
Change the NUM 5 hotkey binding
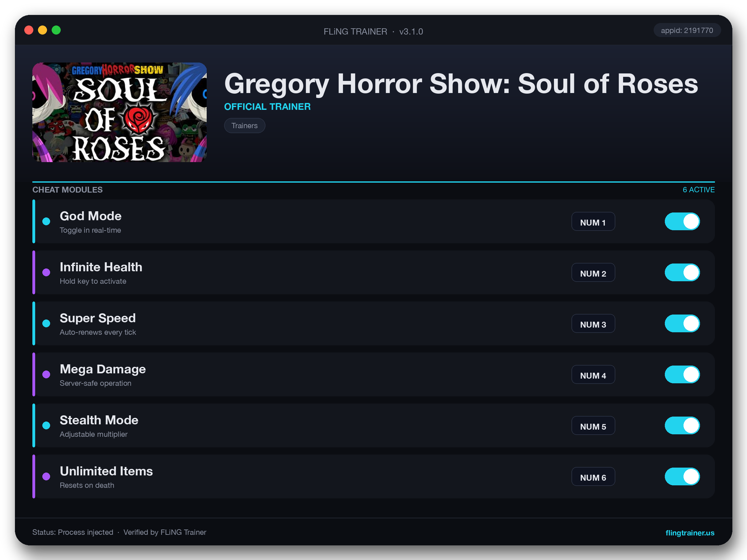(593, 425)
